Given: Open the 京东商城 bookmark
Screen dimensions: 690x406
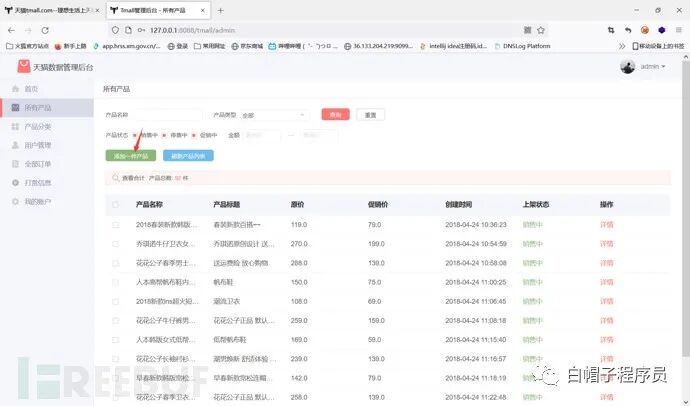Looking at the screenshot, I should (247, 46).
